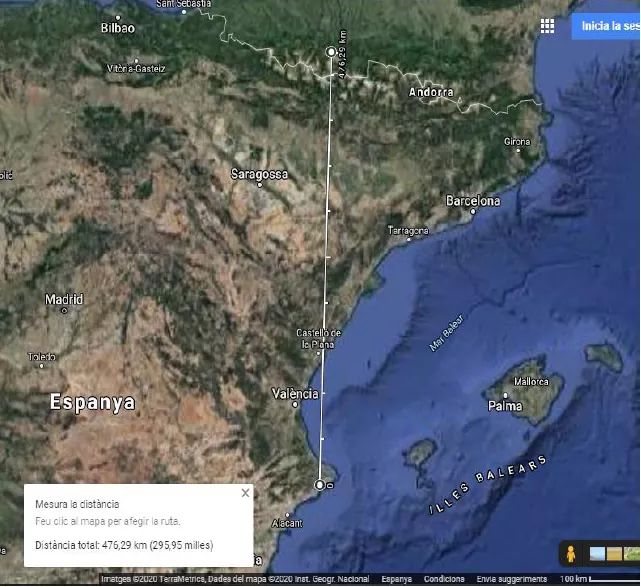Close the Mesura la distància panel

pos(245,493)
